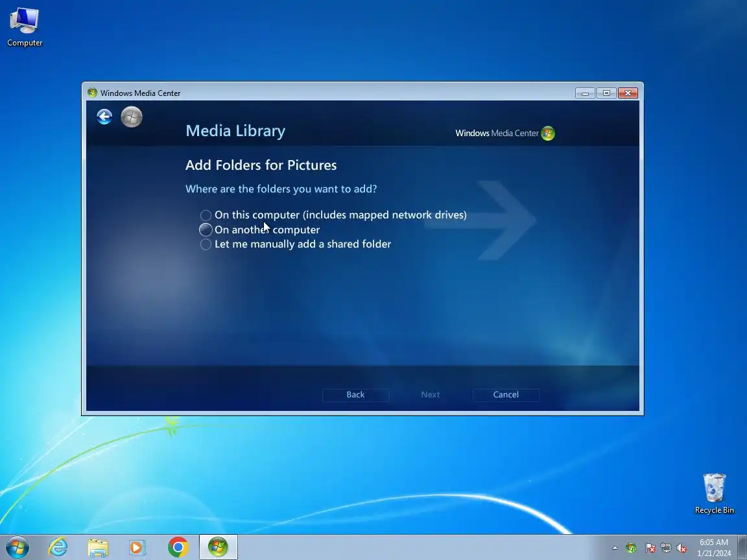Open the Windows Start menu orb
This screenshot has height=560, width=747.
click(18, 547)
